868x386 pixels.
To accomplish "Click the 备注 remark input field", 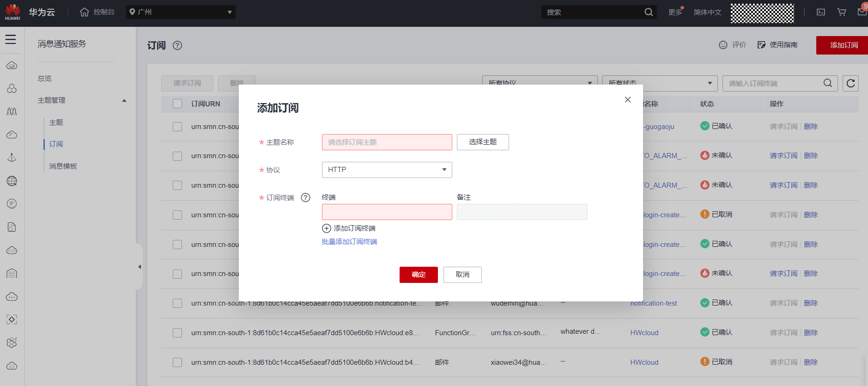I will (522, 212).
